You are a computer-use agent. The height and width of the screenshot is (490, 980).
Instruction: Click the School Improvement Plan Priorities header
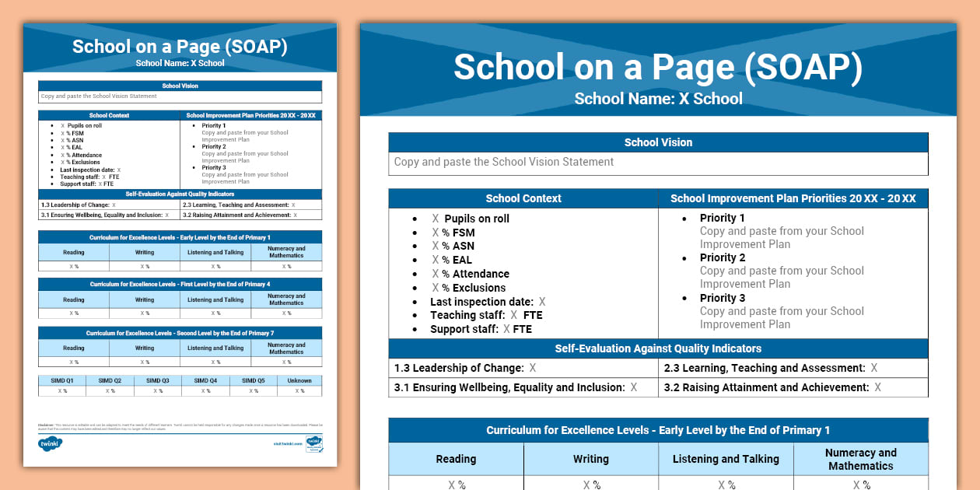click(x=793, y=198)
